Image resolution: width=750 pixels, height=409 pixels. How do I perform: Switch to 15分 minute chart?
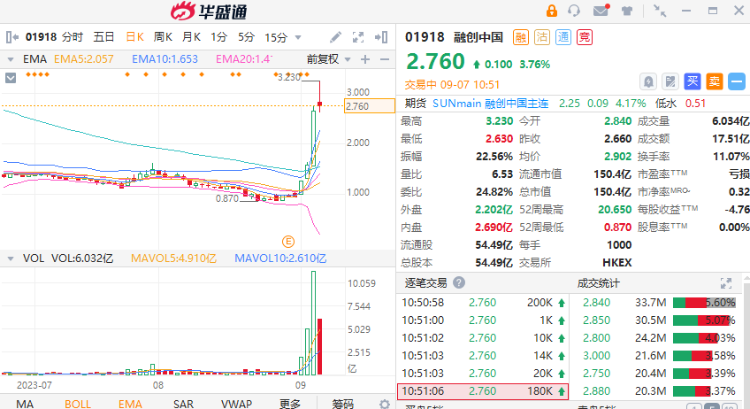(276, 37)
